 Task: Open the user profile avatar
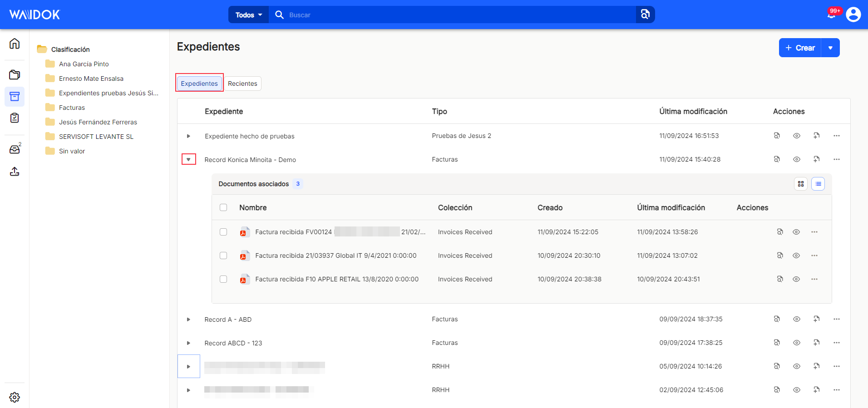coord(853,15)
